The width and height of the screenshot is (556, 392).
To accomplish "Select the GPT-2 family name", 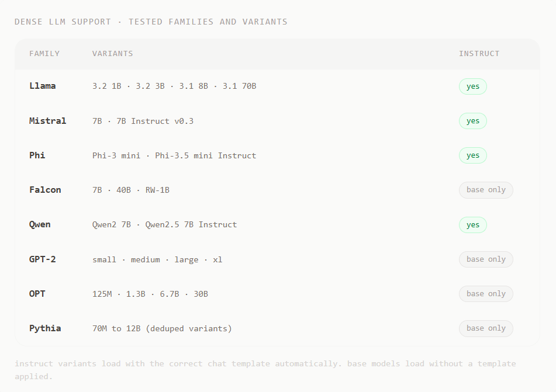I will (42, 259).
